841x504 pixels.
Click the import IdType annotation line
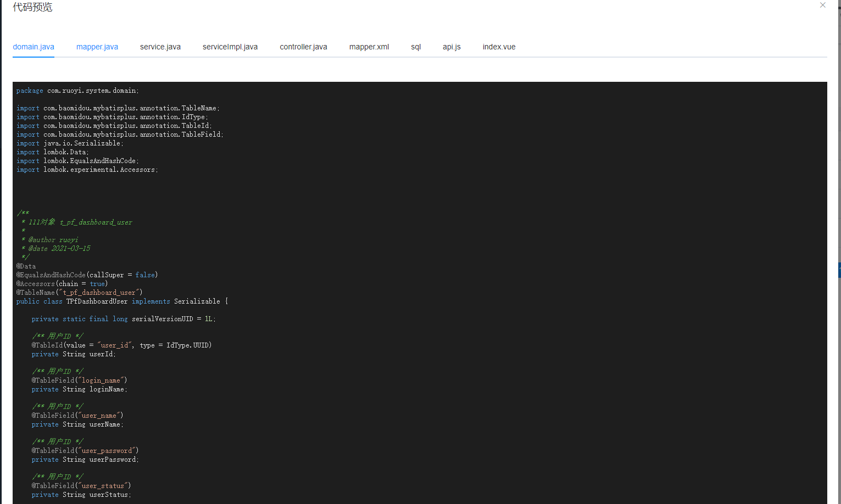(x=112, y=117)
